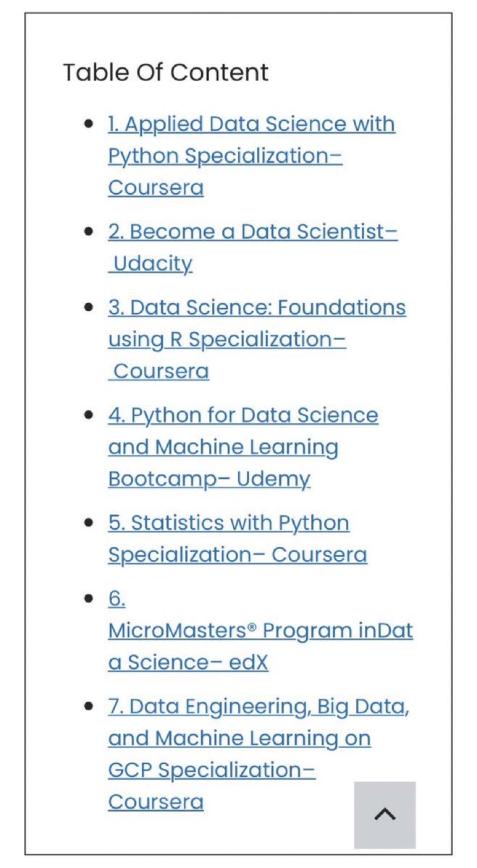This screenshot has height=868, width=477.
Task: Click the bullet next to number 6
Action: [x=89, y=599]
